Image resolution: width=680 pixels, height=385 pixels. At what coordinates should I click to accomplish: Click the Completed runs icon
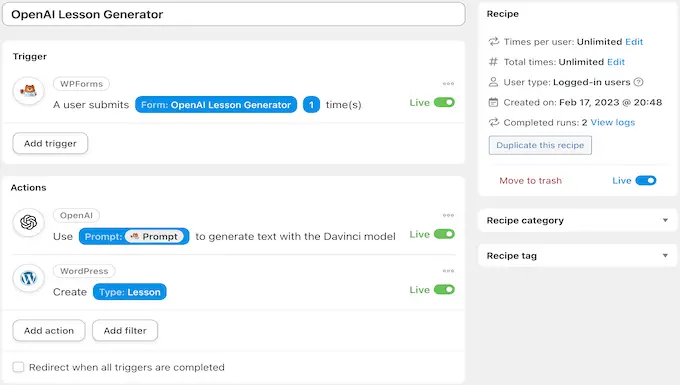click(x=494, y=122)
